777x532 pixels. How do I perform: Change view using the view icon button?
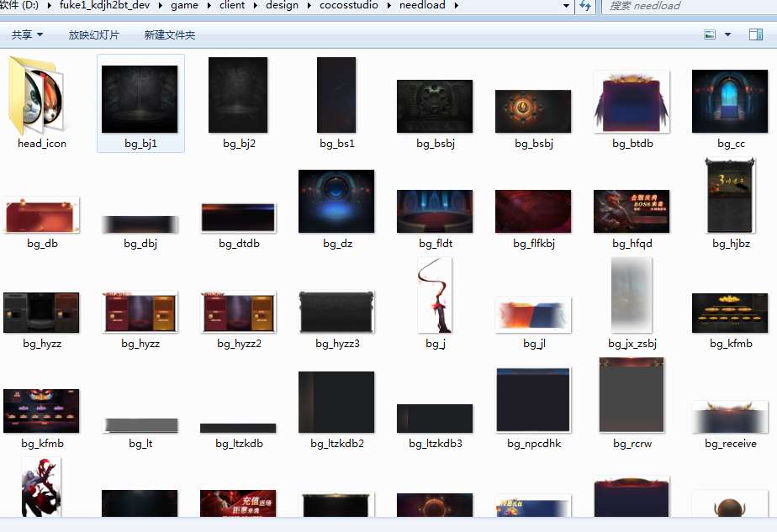click(710, 34)
